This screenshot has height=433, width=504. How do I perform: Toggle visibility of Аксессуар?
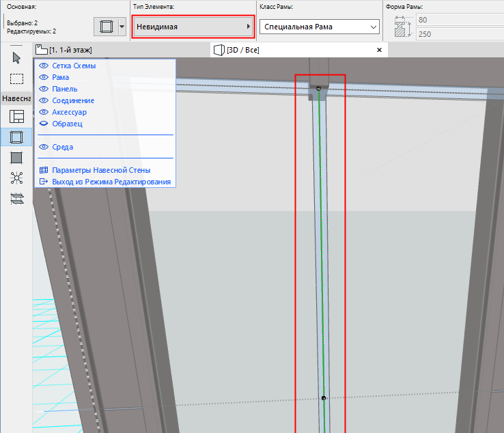pyautogui.click(x=44, y=112)
